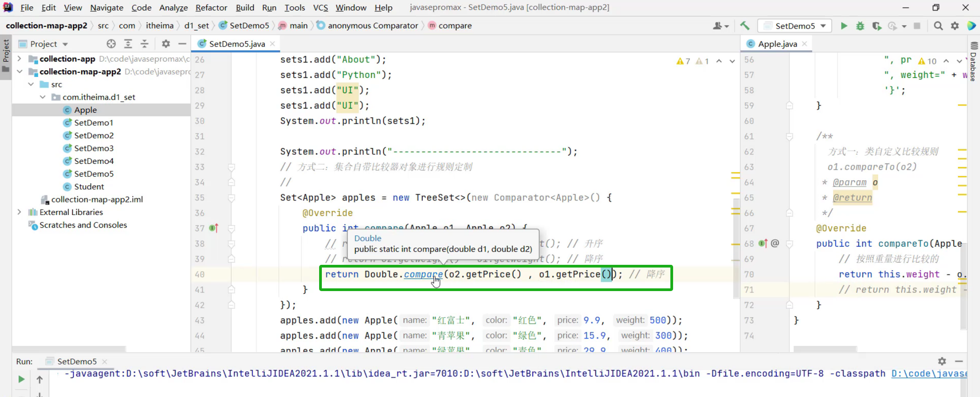The height and width of the screenshot is (397, 980).
Task: Click the override gutter icon on line 37
Action: (214, 228)
